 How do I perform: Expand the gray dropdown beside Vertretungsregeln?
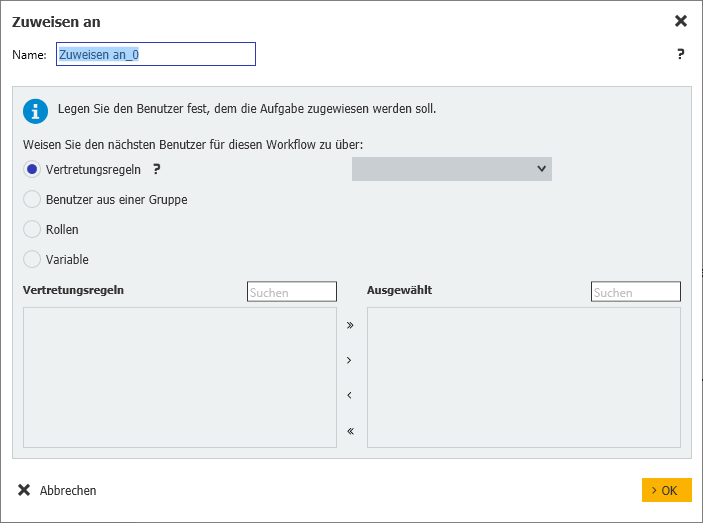[451, 169]
